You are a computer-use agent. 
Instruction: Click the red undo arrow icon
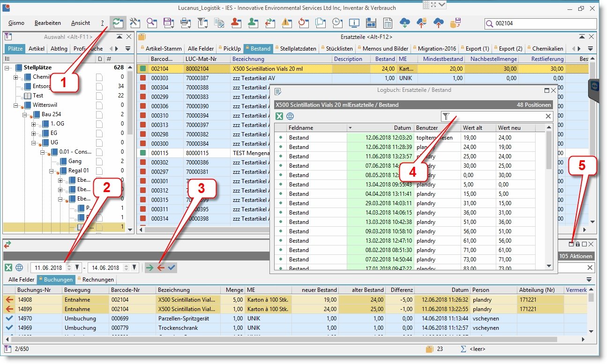tap(303, 22)
